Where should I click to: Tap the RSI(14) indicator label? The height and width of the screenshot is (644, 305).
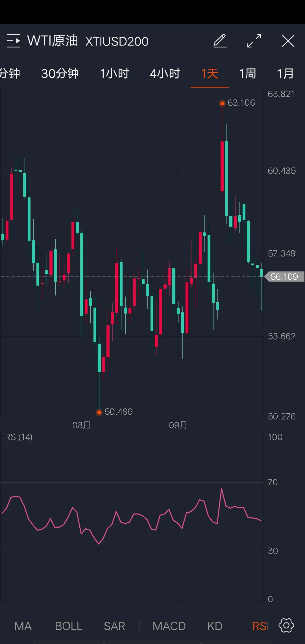coord(19,437)
